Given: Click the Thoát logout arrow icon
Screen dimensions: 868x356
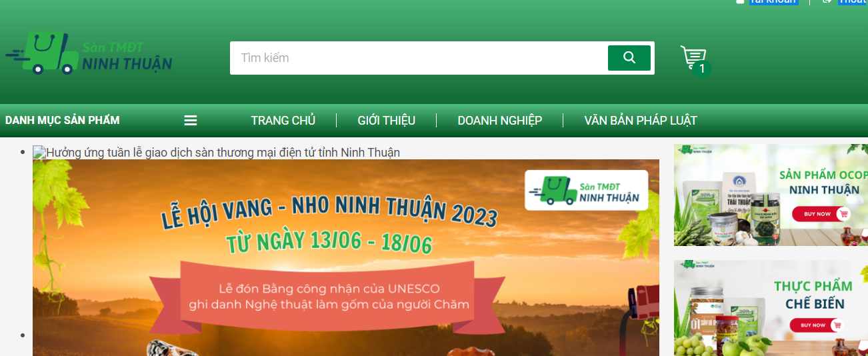Looking at the screenshot, I should (827, 1).
